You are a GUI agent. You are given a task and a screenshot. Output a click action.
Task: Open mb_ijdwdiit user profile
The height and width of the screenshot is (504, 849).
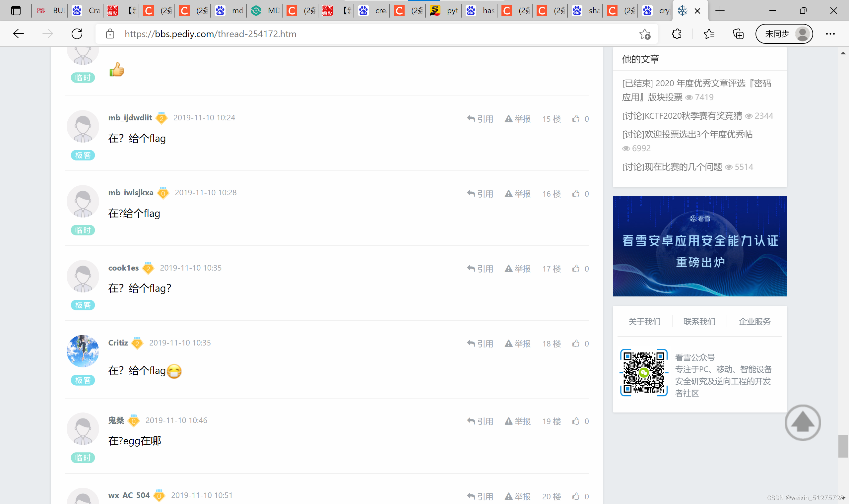(130, 117)
